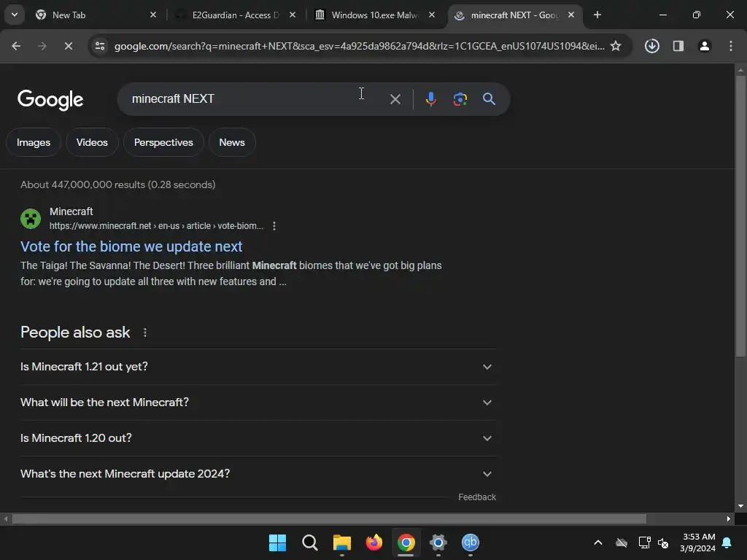
Task: Open the notifications bell
Action: (727, 542)
